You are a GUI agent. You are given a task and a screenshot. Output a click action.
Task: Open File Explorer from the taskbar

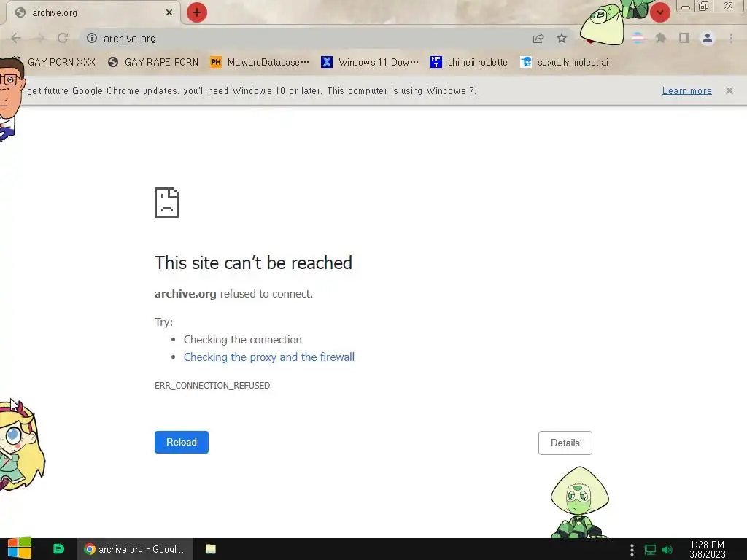pyautogui.click(x=211, y=549)
